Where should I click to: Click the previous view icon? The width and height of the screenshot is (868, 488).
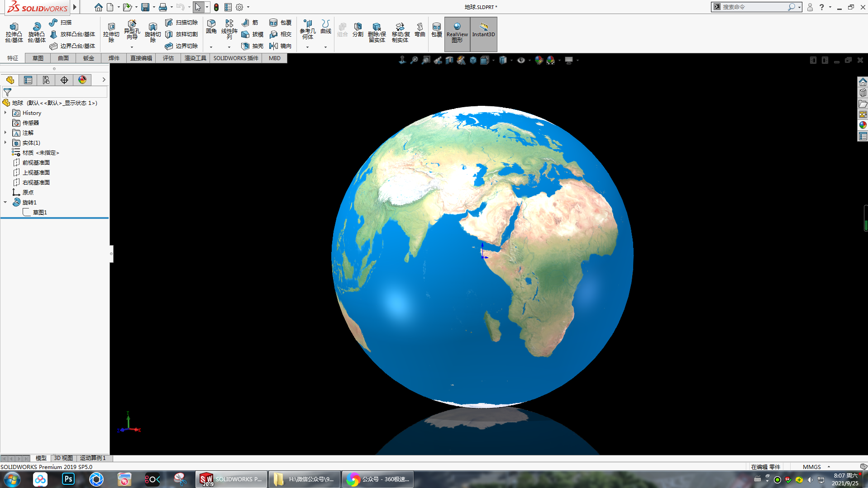pos(438,60)
